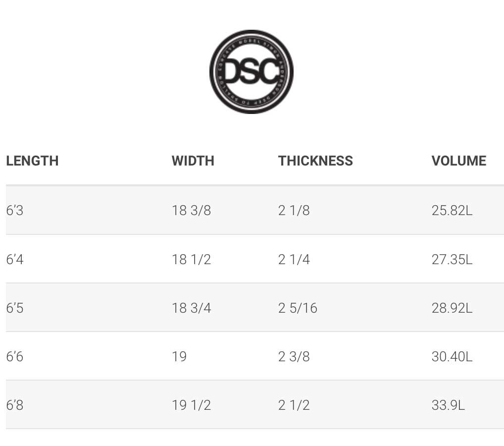Select the 6'5 length cell
Image resolution: width=504 pixels, height=446 pixels.
click(x=15, y=308)
